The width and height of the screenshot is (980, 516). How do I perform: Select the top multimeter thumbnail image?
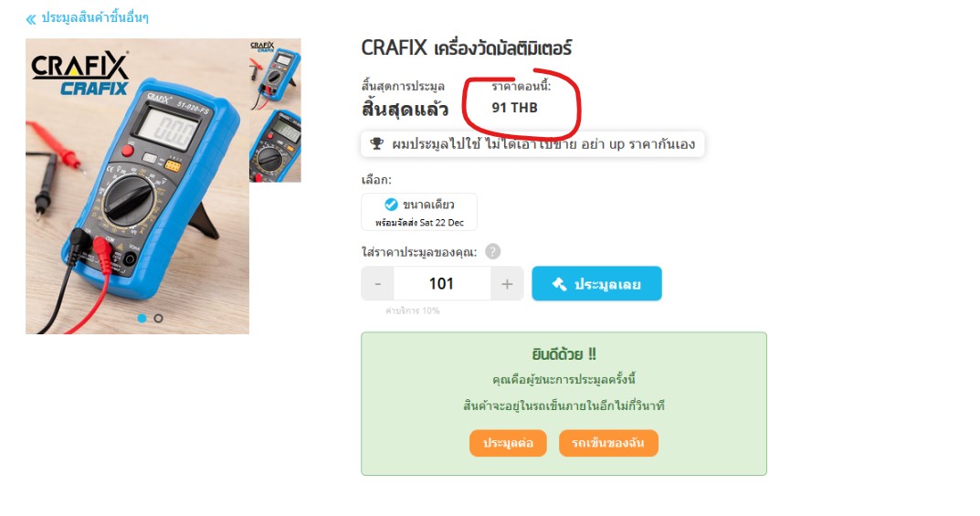tap(275, 74)
